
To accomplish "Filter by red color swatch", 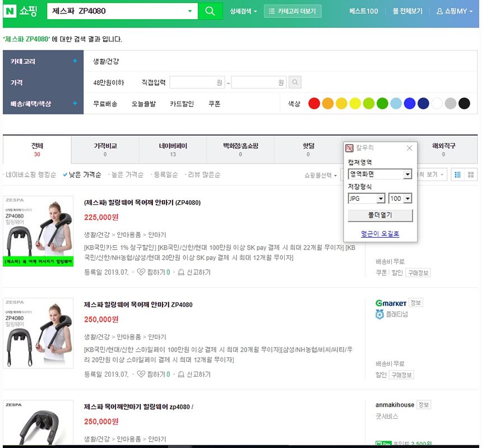I will [x=314, y=104].
